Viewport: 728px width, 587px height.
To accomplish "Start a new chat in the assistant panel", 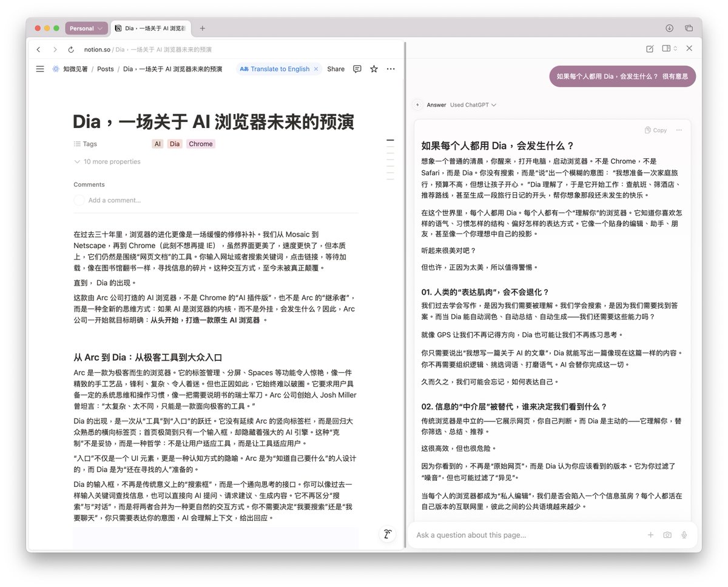I will tap(650, 49).
